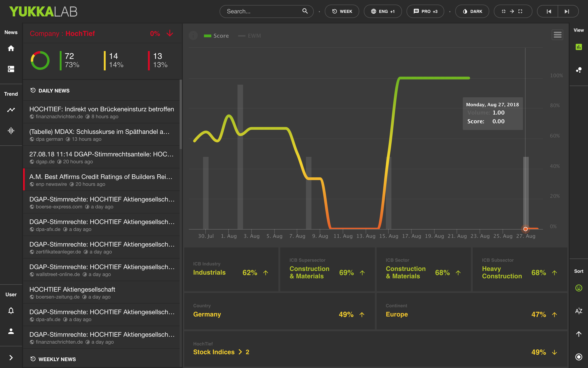Expand the left sidebar with chevron
Image resolution: width=588 pixels, height=368 pixels.
point(11,357)
